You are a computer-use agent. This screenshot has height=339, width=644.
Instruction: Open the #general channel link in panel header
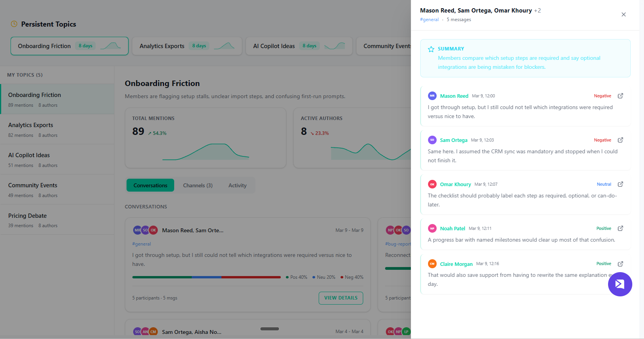click(x=429, y=20)
